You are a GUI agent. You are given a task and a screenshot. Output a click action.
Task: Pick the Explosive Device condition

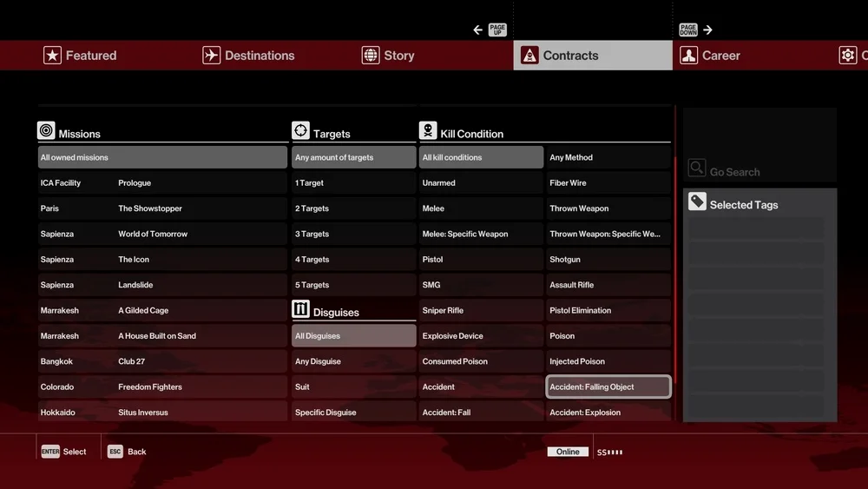pos(481,335)
